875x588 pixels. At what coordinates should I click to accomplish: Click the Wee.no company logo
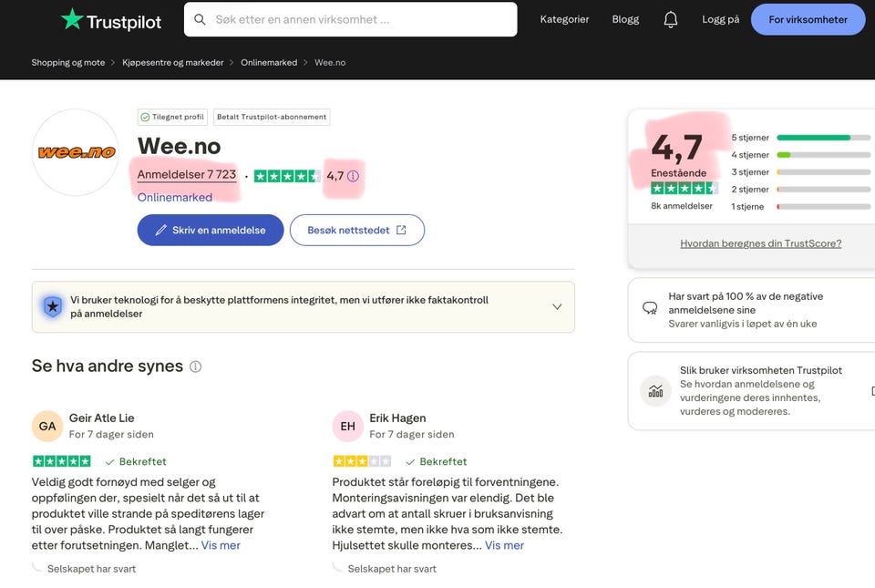76,152
